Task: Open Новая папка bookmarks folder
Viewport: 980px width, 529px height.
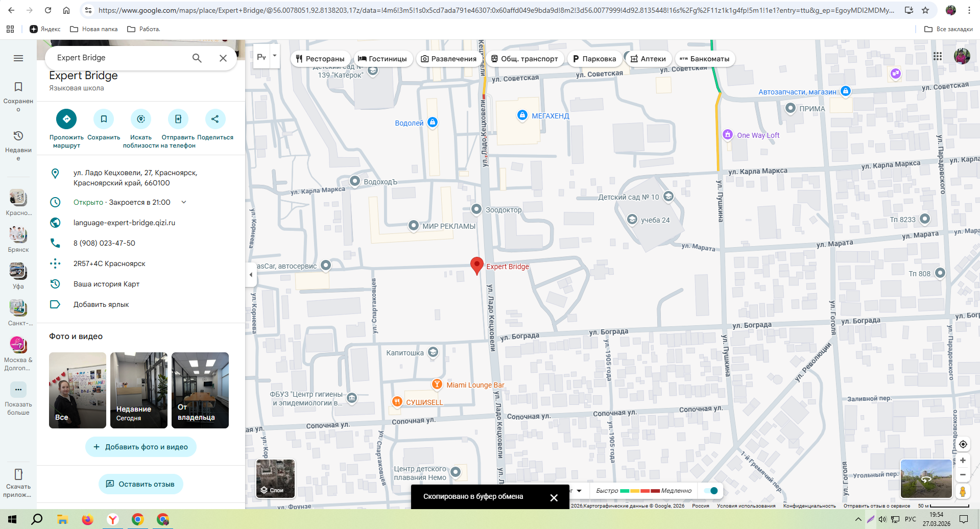Action: click(x=94, y=29)
